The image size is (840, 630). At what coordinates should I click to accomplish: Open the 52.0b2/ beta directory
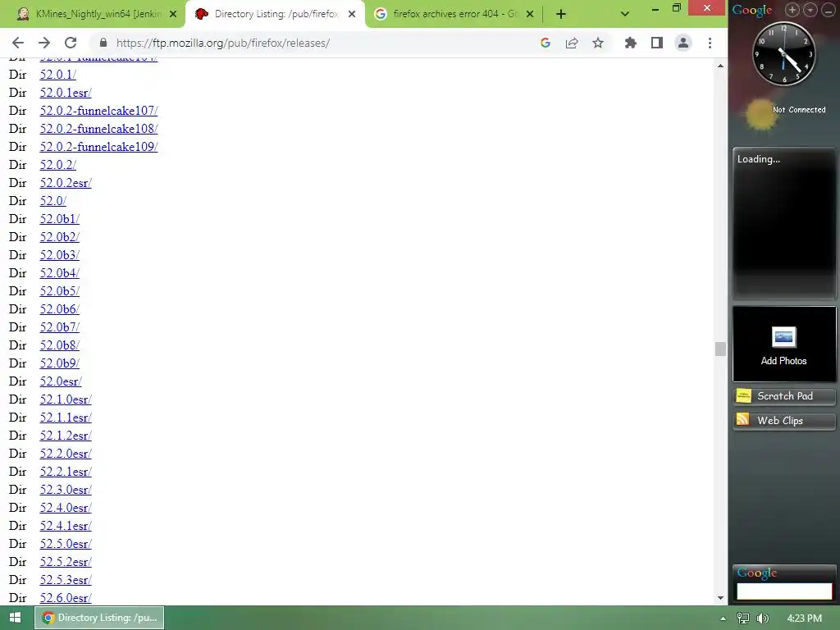[x=59, y=237]
